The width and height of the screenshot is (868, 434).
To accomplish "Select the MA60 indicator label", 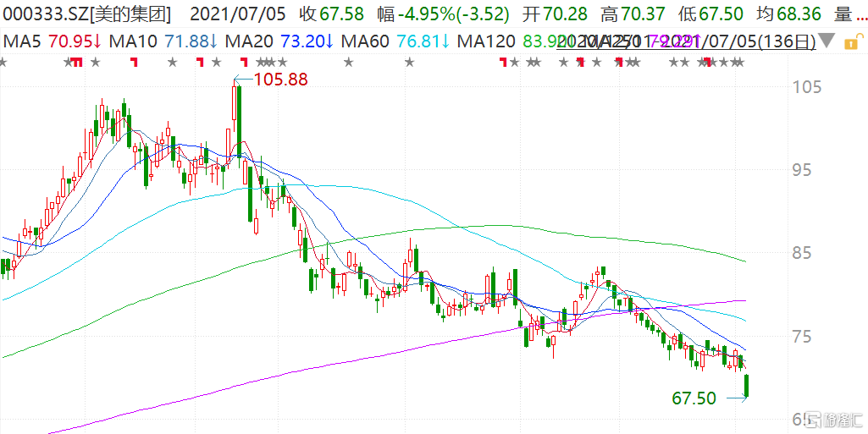I will (366, 41).
